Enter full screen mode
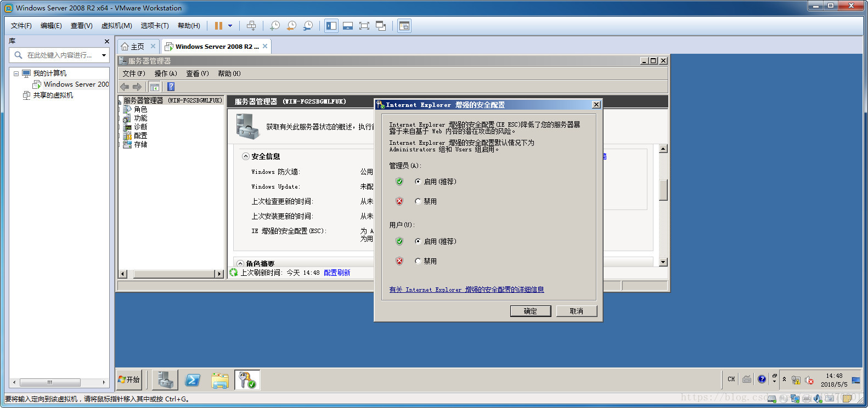 (364, 26)
